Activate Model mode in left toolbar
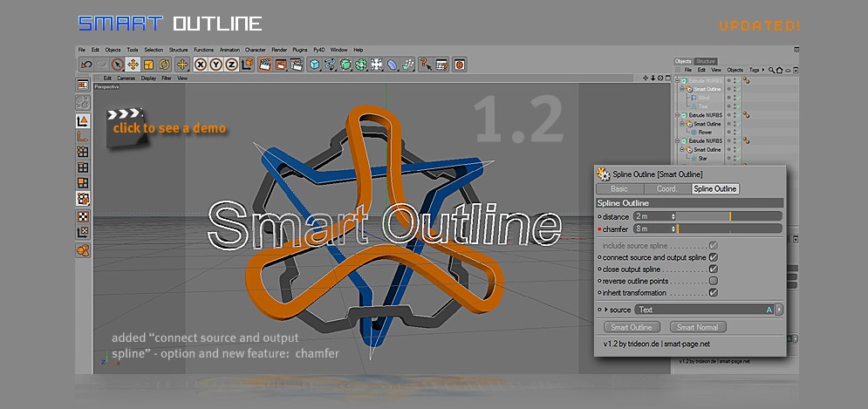Viewport: 868px width, 409px height. [83, 121]
